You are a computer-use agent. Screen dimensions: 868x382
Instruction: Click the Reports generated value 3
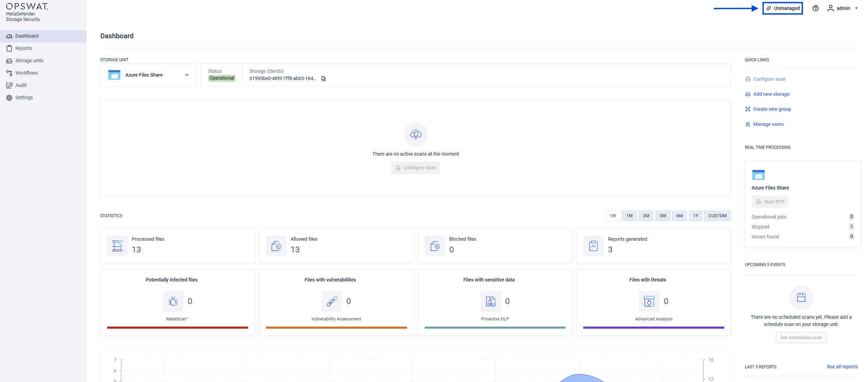610,250
